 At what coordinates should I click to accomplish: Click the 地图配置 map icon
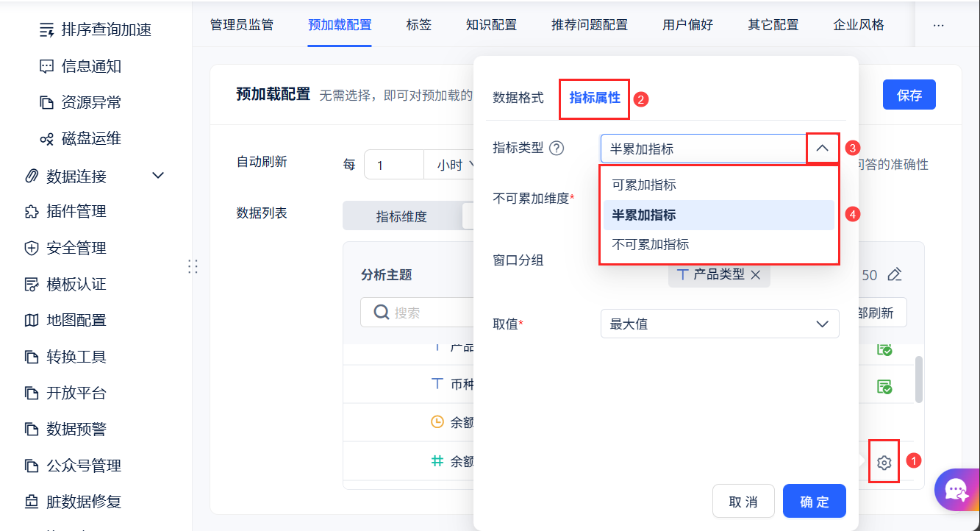(32, 321)
